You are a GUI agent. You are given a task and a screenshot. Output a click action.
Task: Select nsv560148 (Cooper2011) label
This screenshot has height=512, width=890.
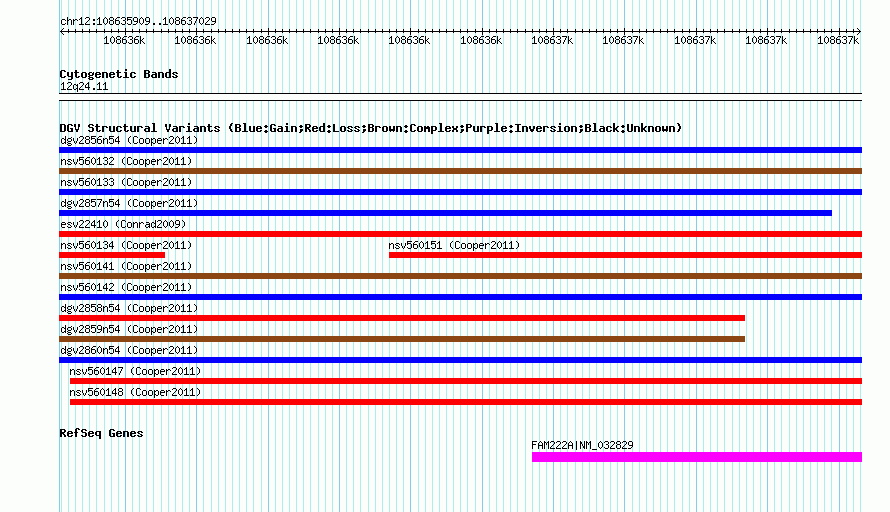pos(135,392)
